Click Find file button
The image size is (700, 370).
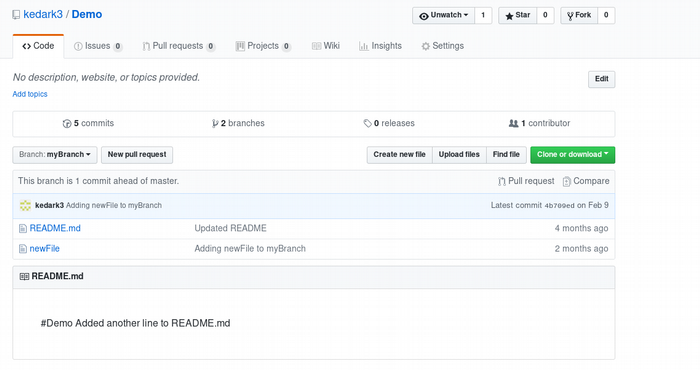tap(506, 155)
